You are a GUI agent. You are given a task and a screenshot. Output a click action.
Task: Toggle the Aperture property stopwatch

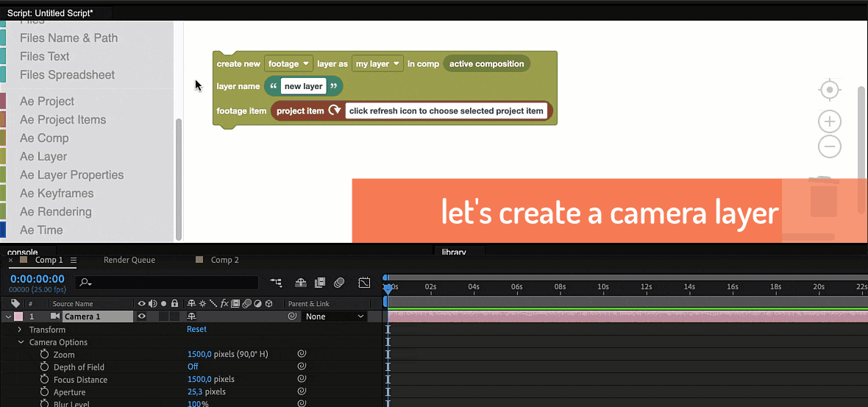tap(45, 392)
